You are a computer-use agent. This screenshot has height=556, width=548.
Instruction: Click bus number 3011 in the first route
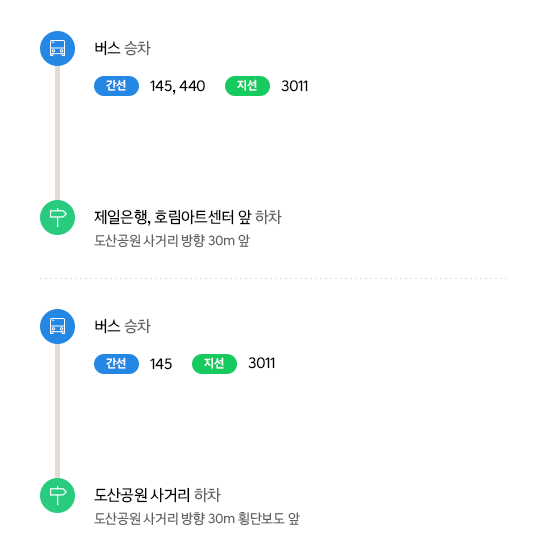(x=294, y=86)
